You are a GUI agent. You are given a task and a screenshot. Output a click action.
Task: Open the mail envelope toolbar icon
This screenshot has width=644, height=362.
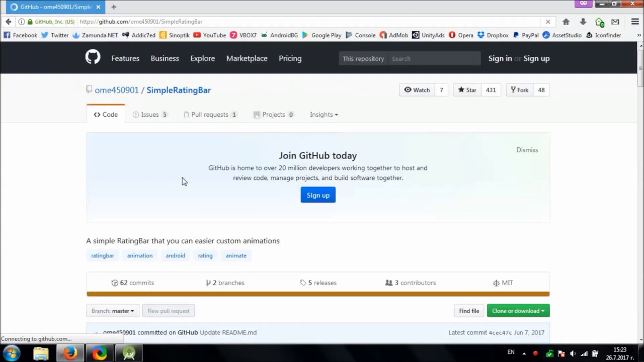pyautogui.click(x=615, y=22)
